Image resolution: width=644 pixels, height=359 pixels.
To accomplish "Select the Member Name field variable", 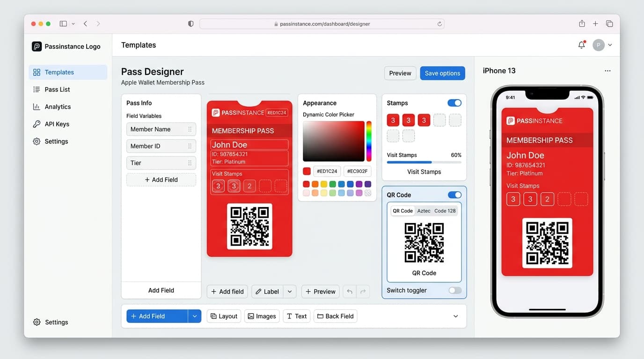I will 161,129.
